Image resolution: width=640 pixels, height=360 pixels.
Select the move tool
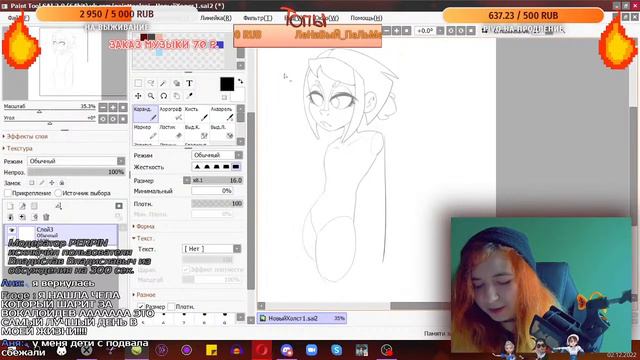click(x=138, y=96)
